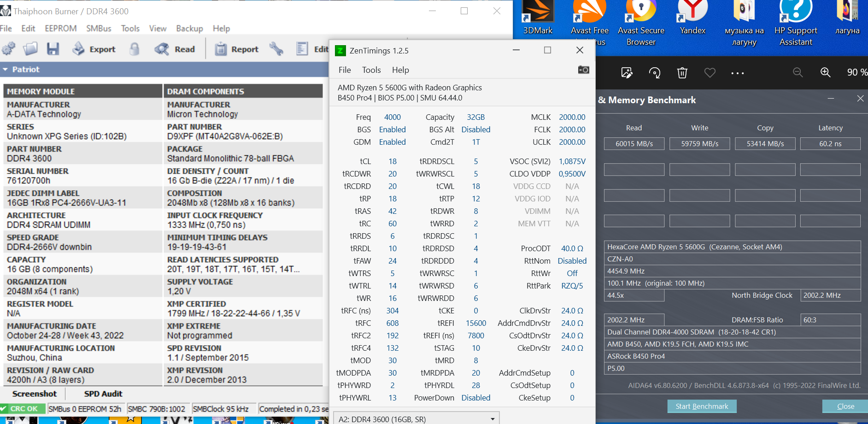
Task: Switch to the SPD Audit tab
Action: click(103, 394)
